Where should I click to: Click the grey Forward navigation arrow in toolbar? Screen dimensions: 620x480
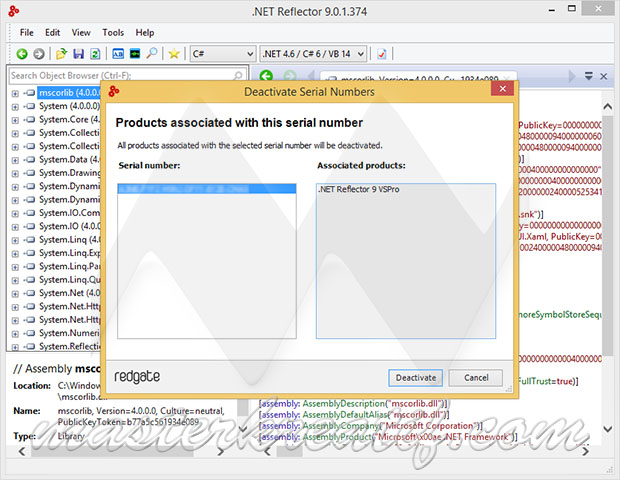click(x=39, y=54)
